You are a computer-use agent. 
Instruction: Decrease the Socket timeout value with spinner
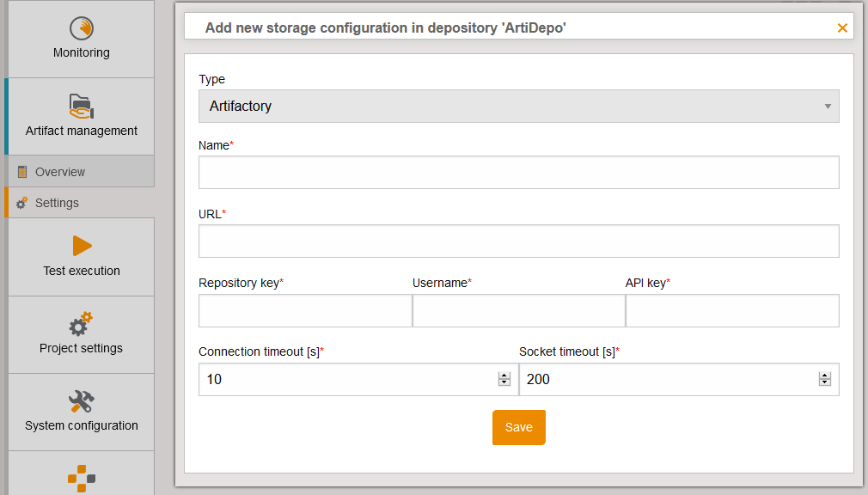tap(825, 383)
